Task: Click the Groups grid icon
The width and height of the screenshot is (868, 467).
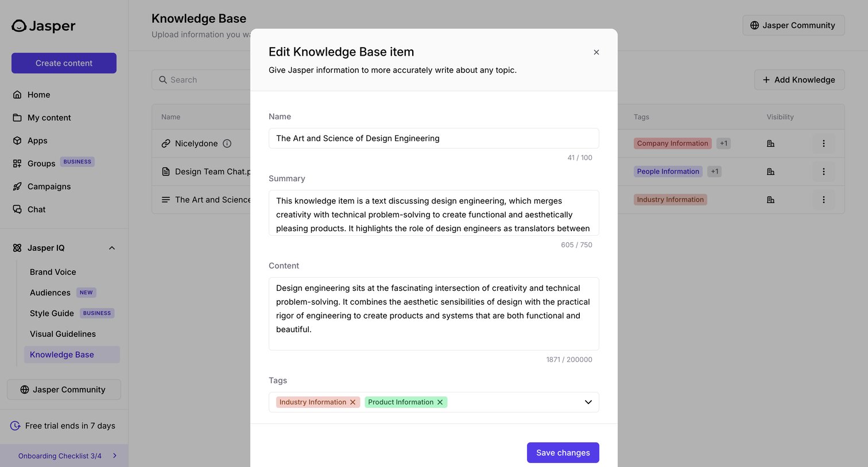Action: (x=17, y=164)
